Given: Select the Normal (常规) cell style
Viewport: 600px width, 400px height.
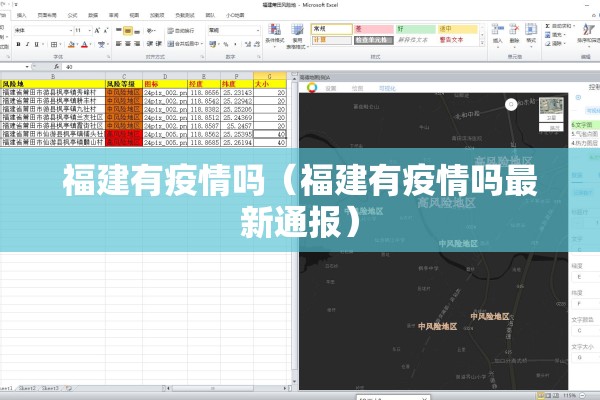Looking at the screenshot, I should tap(331, 29).
